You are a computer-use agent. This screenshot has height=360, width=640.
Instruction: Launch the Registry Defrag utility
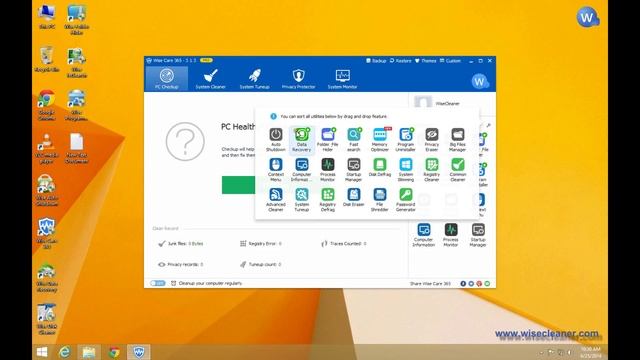327,200
